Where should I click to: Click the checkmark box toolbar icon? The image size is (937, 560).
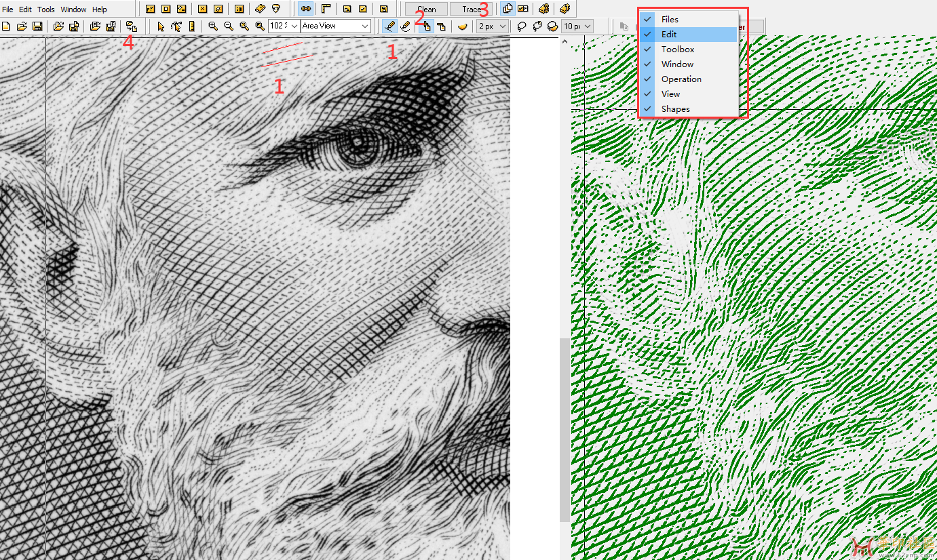(363, 9)
